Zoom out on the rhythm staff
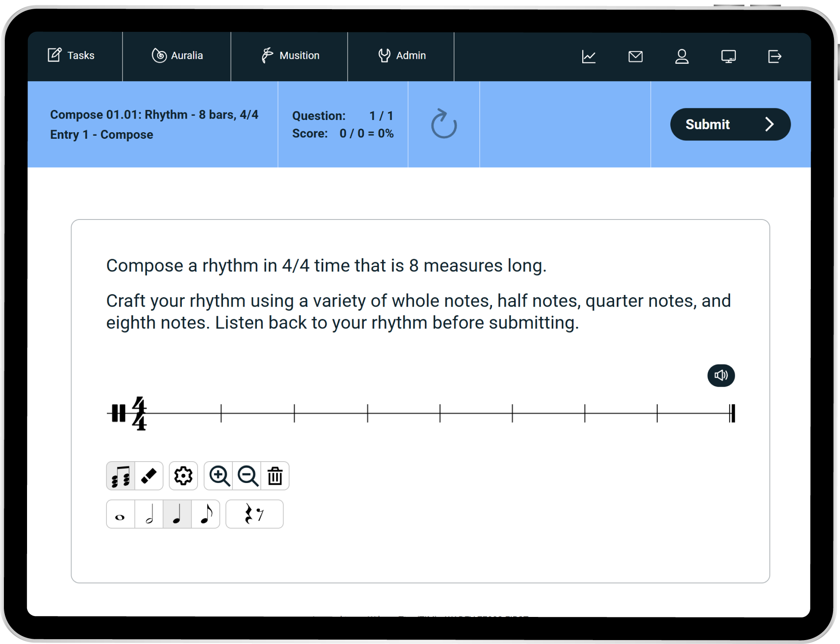The image size is (840, 644). pyautogui.click(x=247, y=476)
